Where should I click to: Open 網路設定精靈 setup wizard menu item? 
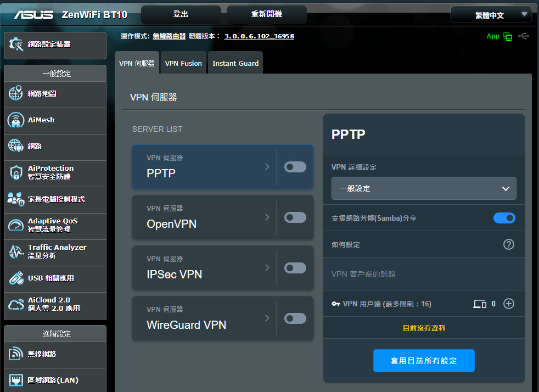point(55,46)
